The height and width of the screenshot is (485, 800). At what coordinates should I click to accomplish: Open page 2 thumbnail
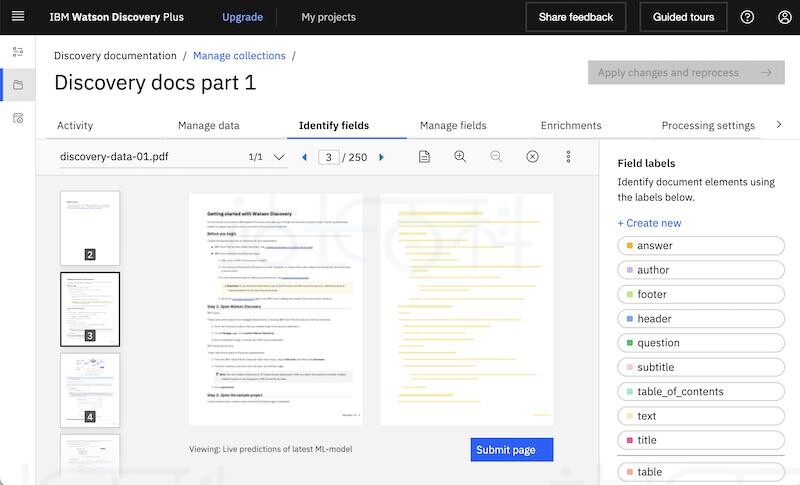click(x=90, y=228)
